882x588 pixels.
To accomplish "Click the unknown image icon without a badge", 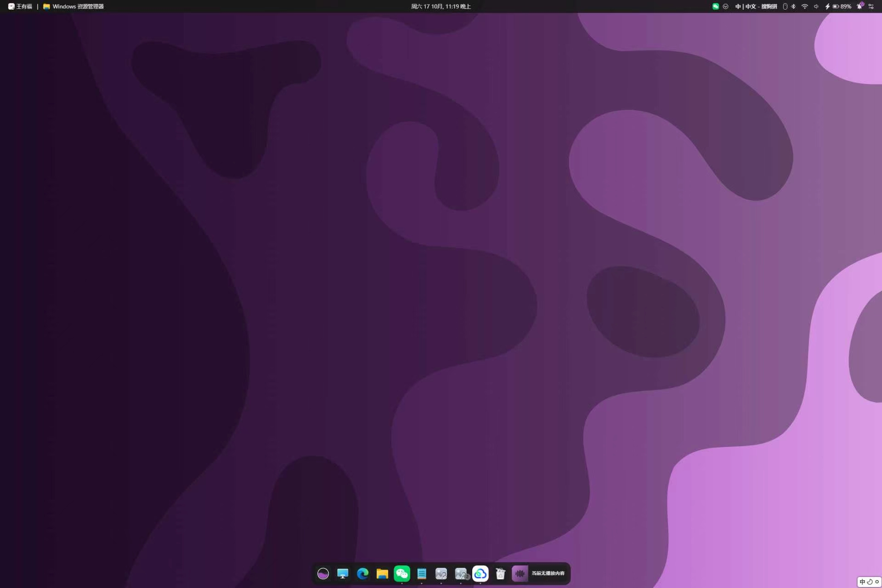I will pyautogui.click(x=441, y=573).
